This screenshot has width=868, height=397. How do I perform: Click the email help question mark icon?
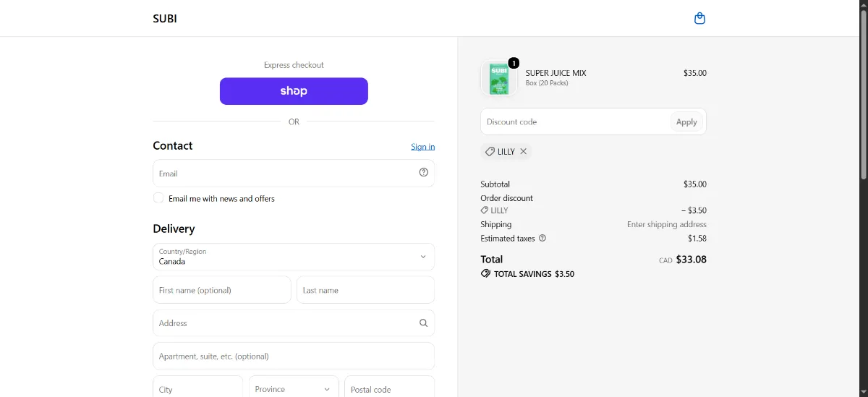[x=424, y=172]
